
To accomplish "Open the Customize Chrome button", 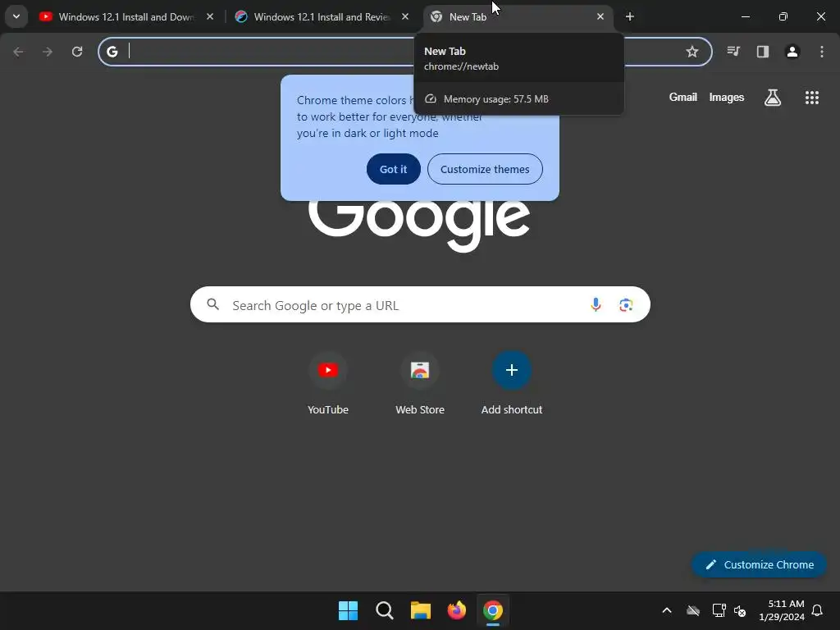I will coord(759,564).
